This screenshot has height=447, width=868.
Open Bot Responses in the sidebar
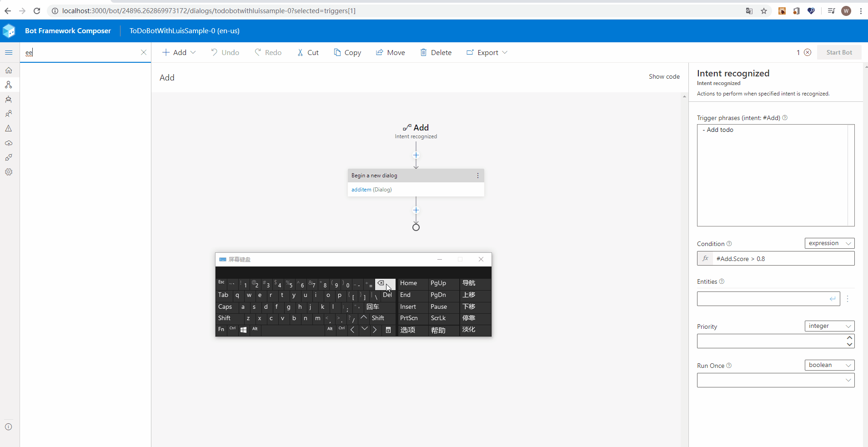pos(9,100)
